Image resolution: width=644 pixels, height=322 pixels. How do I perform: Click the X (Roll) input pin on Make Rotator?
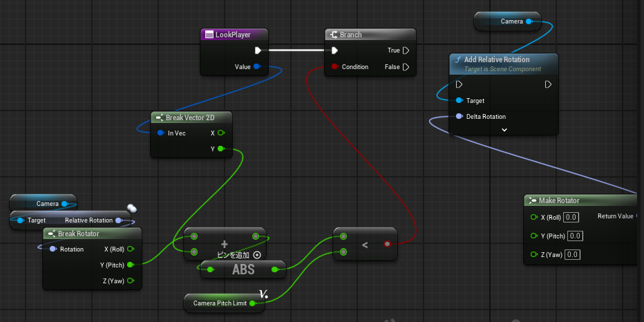point(534,217)
